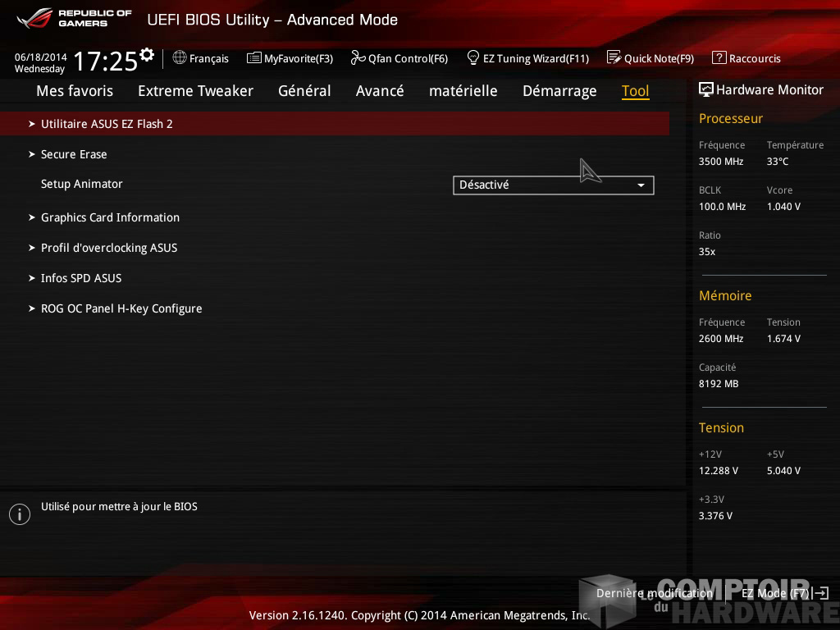The width and height of the screenshot is (840, 630).
Task: Click the ROG Republic of Gamers logo
Action: point(74,18)
